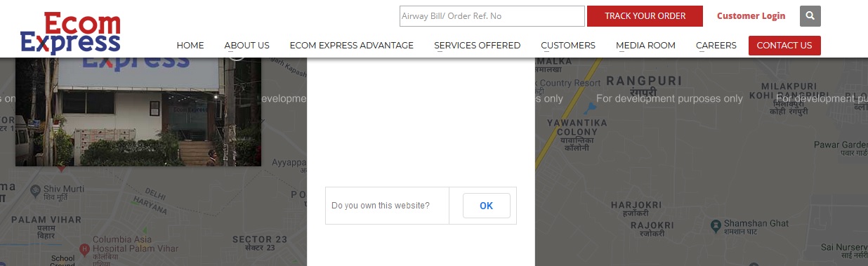This screenshot has width=868, height=266.
Task: Go to the Home menu item
Action: [190, 46]
